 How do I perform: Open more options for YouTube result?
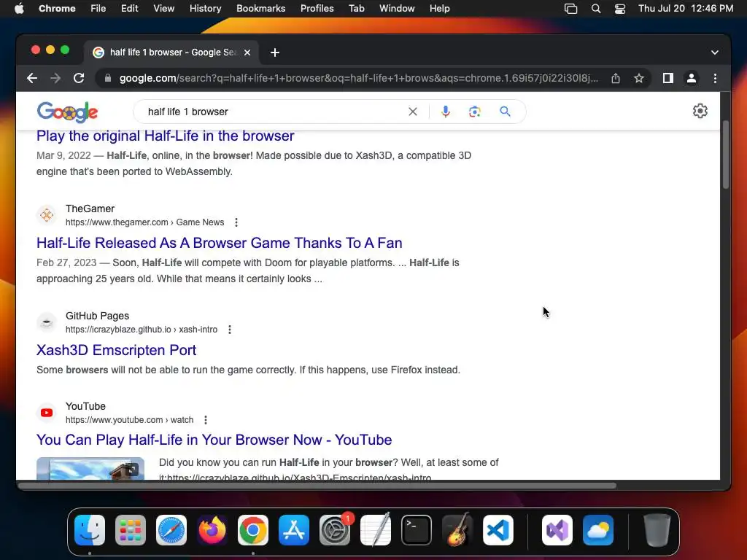205,420
